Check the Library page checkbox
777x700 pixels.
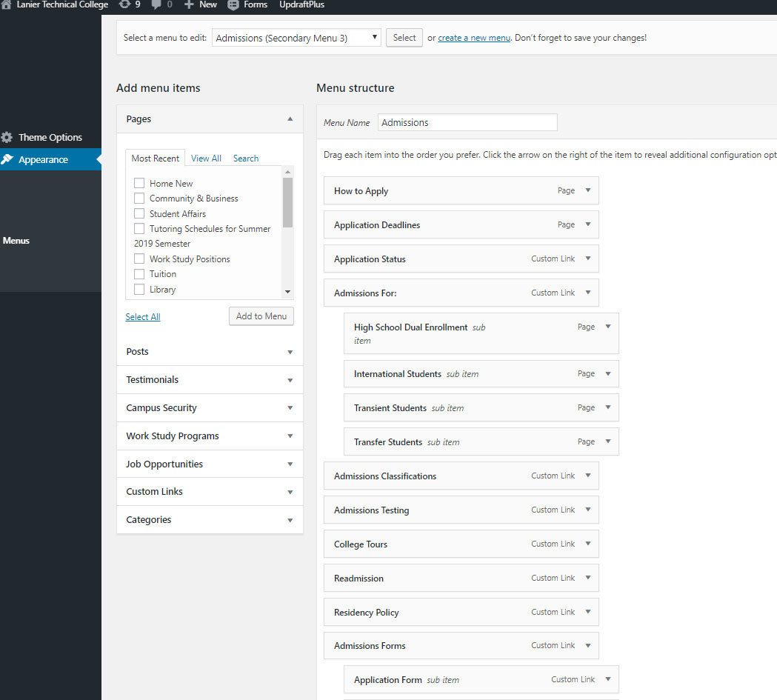[x=139, y=290]
